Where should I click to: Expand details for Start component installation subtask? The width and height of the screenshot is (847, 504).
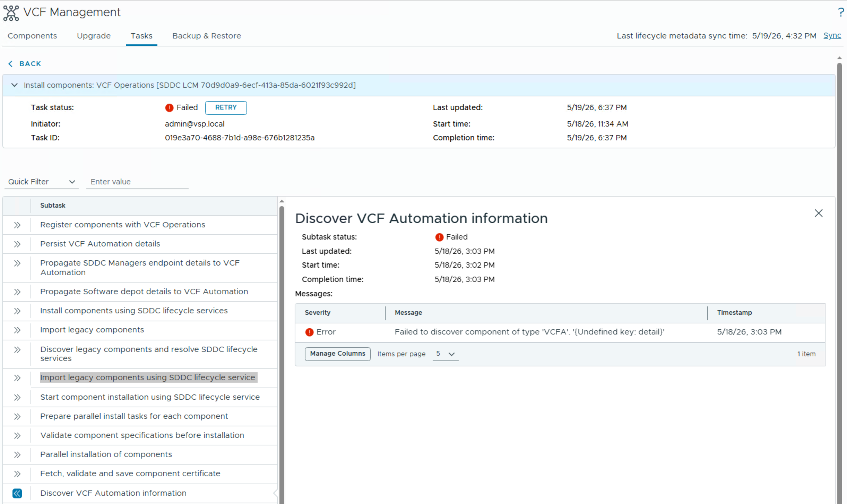[x=17, y=397]
